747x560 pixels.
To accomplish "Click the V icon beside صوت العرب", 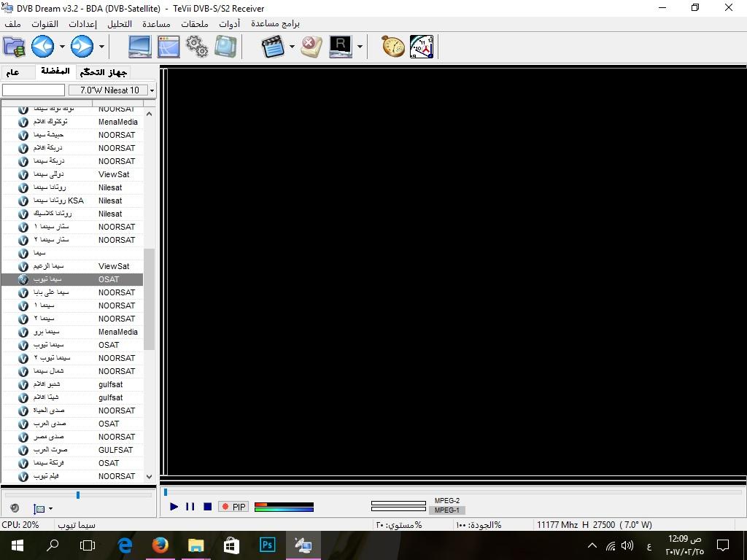I will 23,450.
